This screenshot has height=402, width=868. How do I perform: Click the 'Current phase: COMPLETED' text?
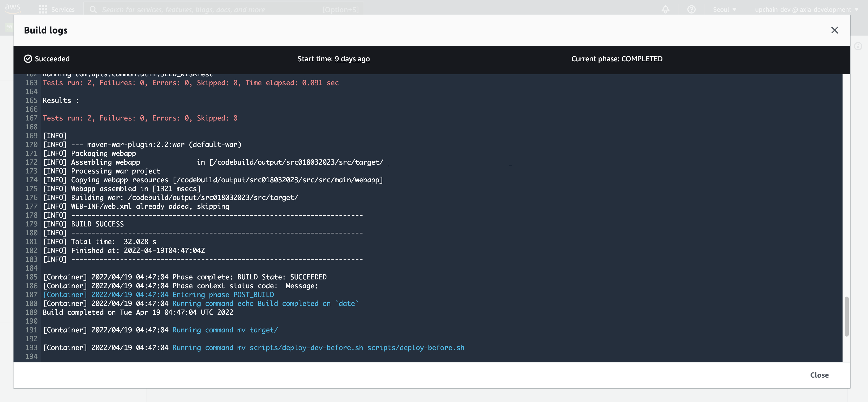click(x=616, y=59)
